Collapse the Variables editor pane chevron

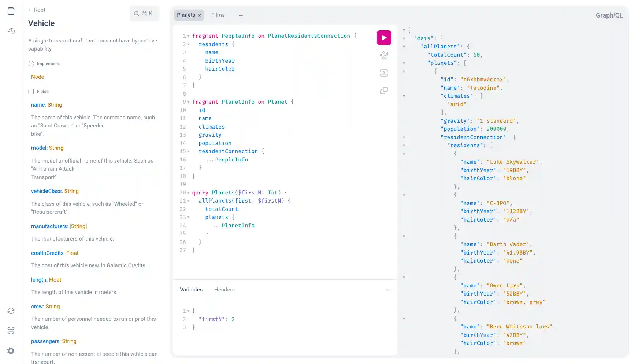tap(387, 289)
